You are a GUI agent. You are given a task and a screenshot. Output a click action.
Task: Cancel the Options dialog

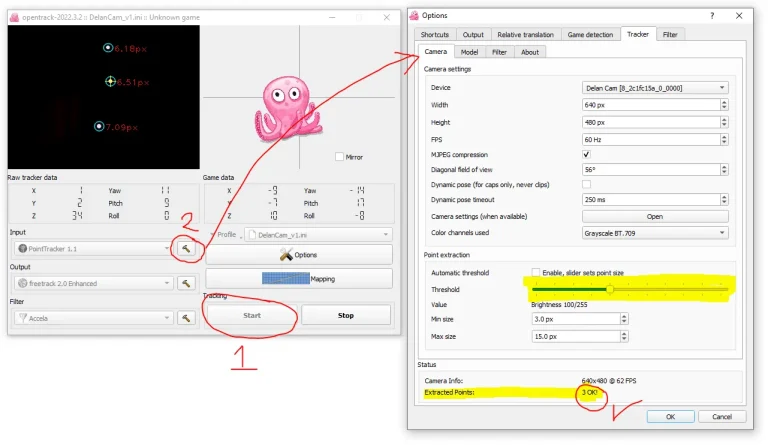[722, 417]
